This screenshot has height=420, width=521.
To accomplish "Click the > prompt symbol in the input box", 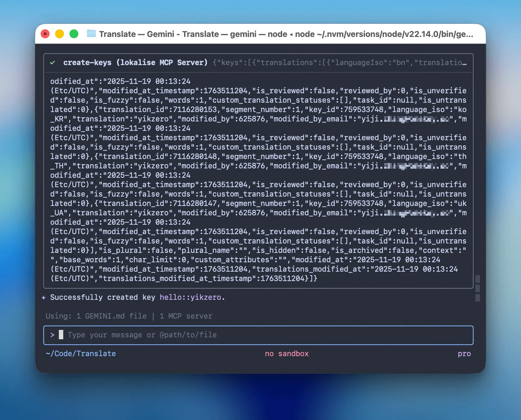I will pyautogui.click(x=52, y=335).
